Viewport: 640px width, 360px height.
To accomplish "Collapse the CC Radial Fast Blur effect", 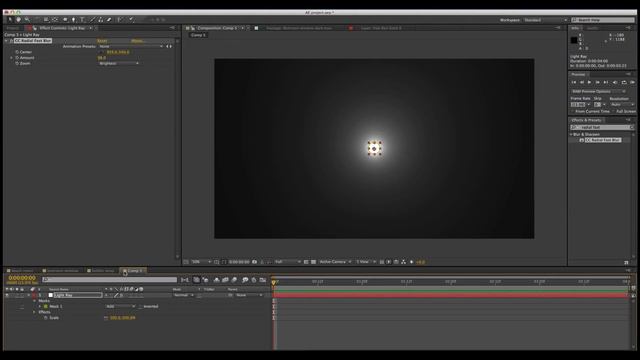I will click(x=6, y=41).
